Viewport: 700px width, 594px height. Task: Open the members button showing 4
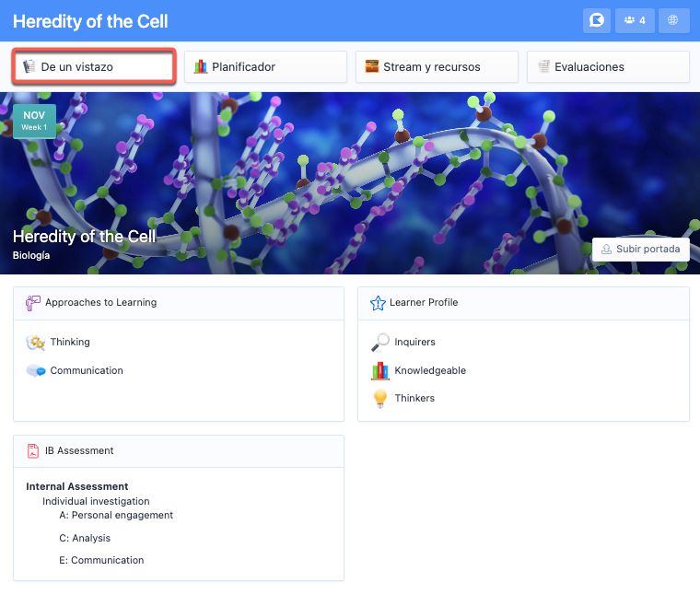tap(635, 20)
